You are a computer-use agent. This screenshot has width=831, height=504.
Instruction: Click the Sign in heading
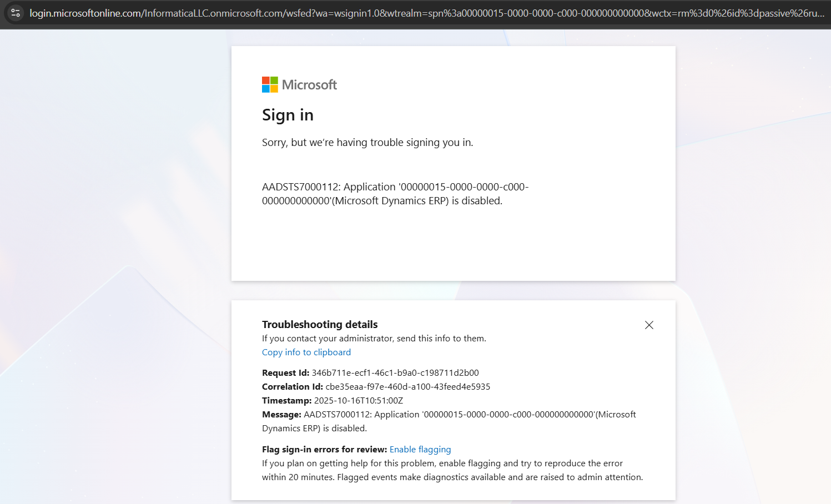tap(288, 115)
